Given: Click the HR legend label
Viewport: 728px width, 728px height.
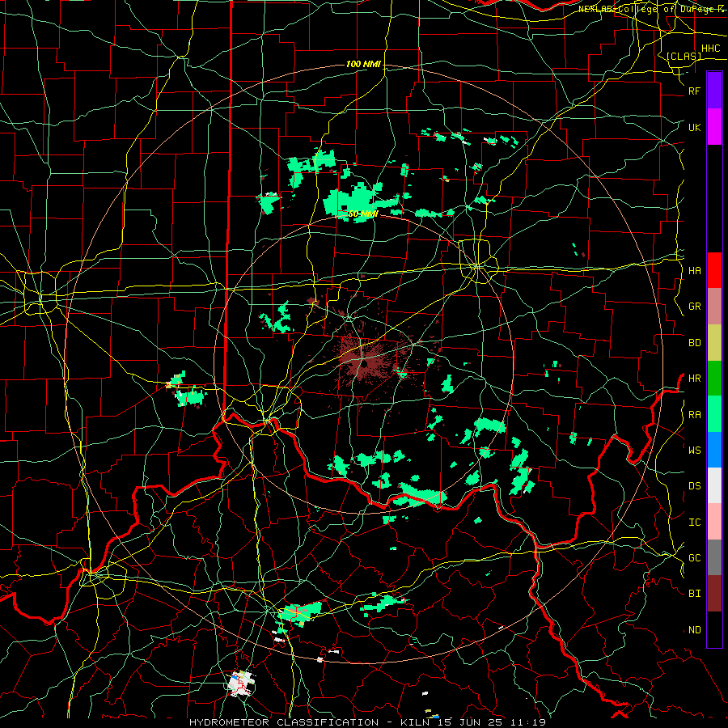Looking at the screenshot, I should [694, 379].
